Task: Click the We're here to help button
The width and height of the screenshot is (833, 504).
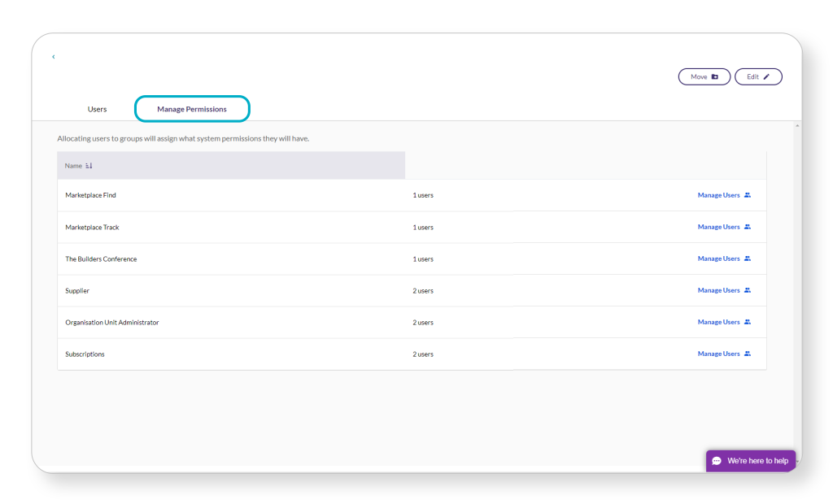Action: tap(750, 460)
